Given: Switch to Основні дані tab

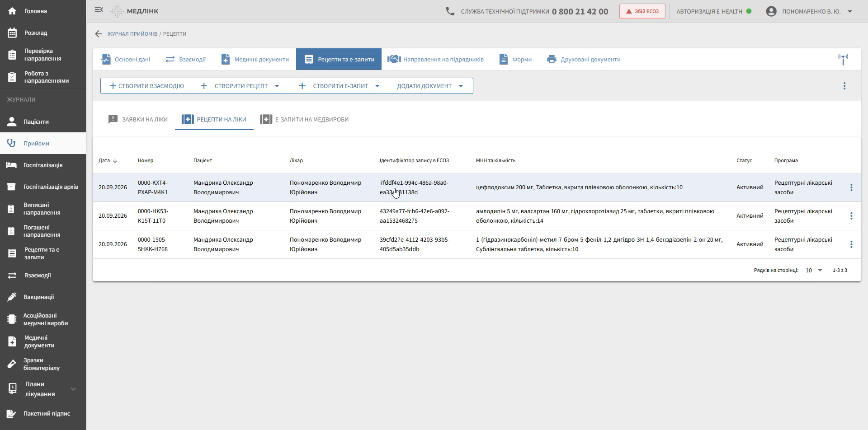Looking at the screenshot, I should tap(125, 59).
